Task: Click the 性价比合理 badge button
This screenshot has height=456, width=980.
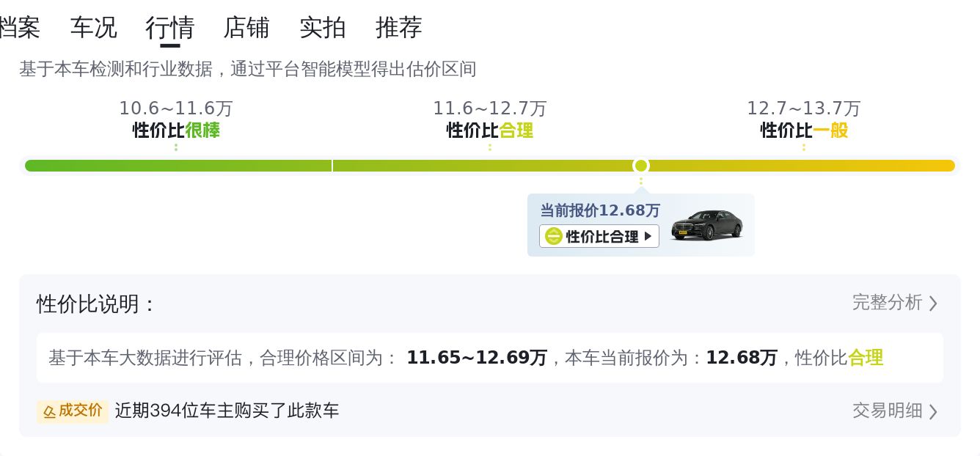Action: tap(599, 236)
